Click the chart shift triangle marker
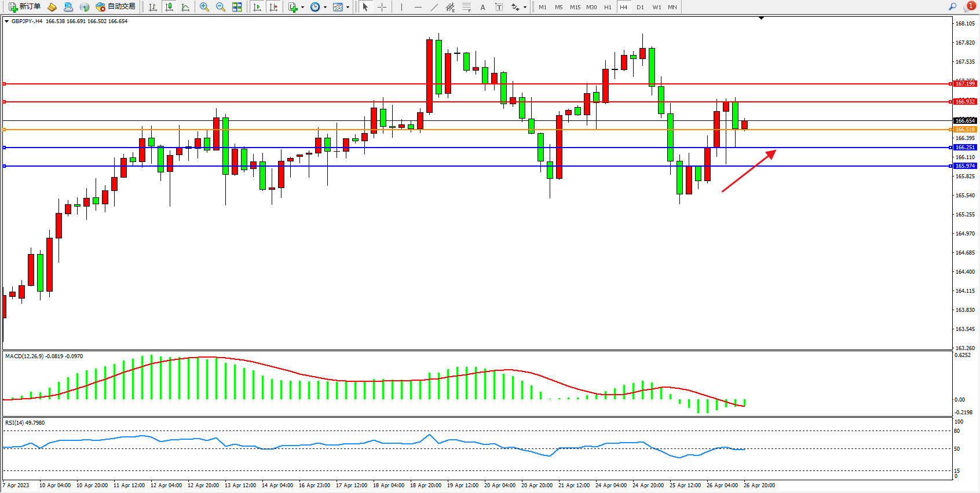The height and width of the screenshot is (493, 980). [x=761, y=19]
